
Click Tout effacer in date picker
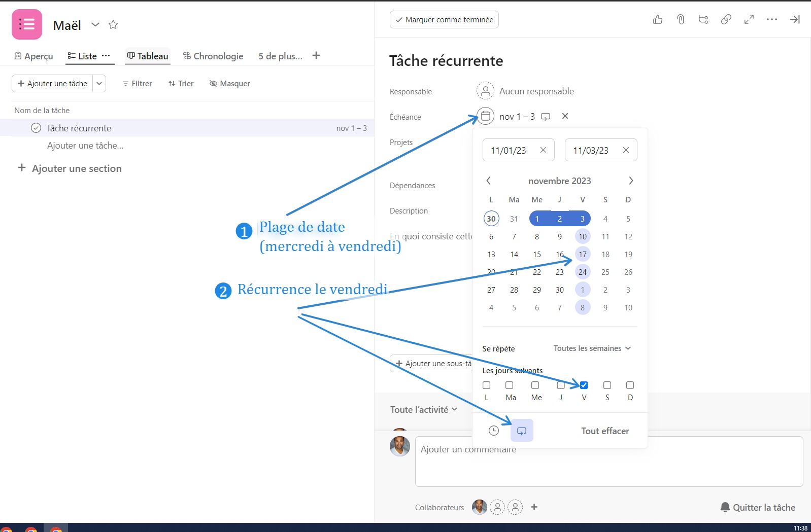pos(605,431)
